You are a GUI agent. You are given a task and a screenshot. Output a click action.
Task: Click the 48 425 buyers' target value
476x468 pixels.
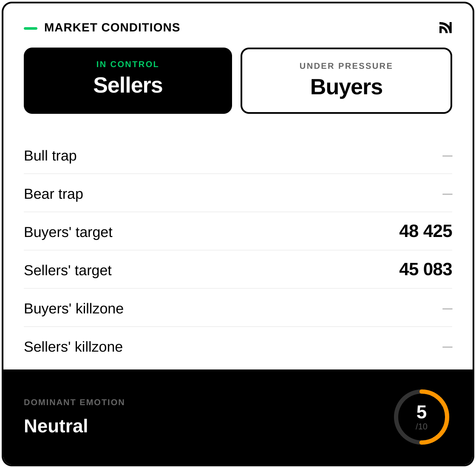point(425,231)
